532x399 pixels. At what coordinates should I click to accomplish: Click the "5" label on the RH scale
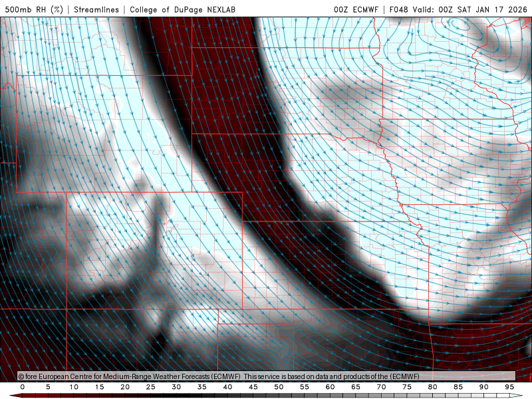tap(48, 387)
